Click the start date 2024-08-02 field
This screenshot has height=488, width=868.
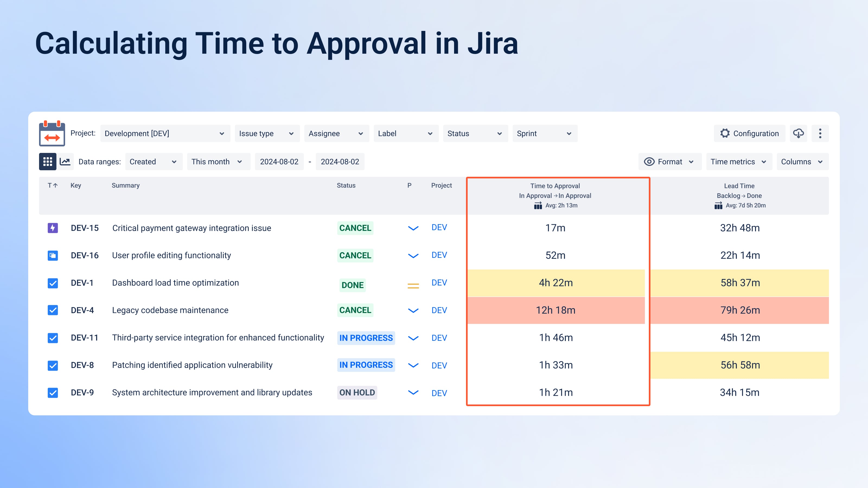pyautogui.click(x=279, y=162)
